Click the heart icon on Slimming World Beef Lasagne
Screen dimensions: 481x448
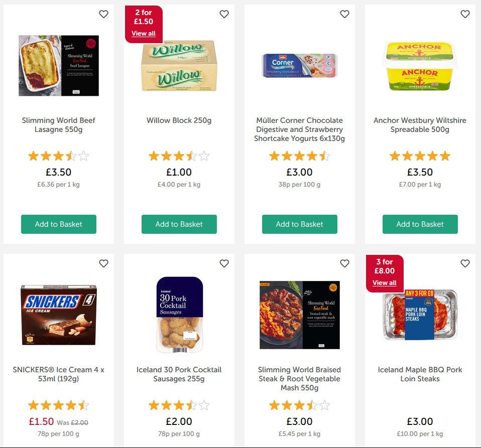click(x=103, y=15)
